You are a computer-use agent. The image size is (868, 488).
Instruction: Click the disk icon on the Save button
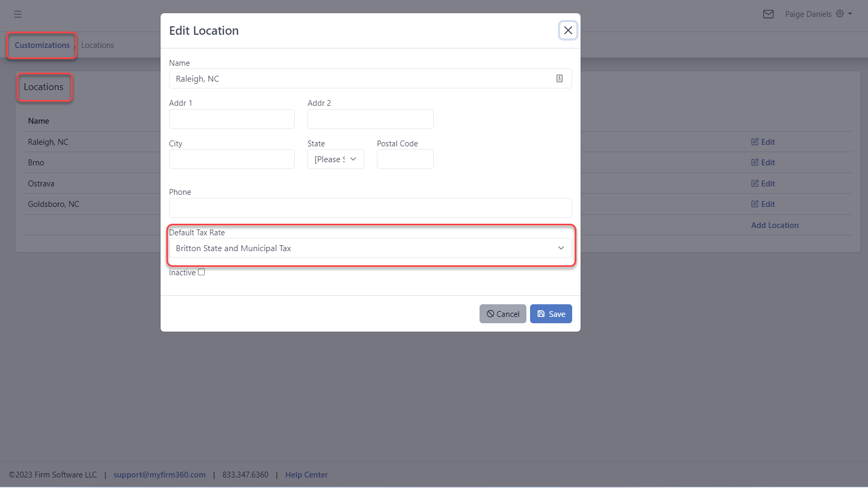click(541, 313)
